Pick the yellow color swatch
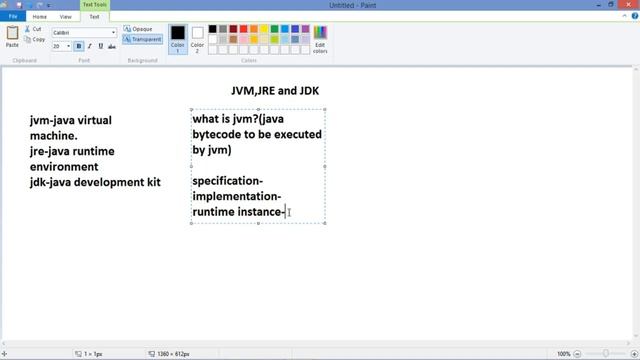Screen dimensions: 640x360 point(264,29)
